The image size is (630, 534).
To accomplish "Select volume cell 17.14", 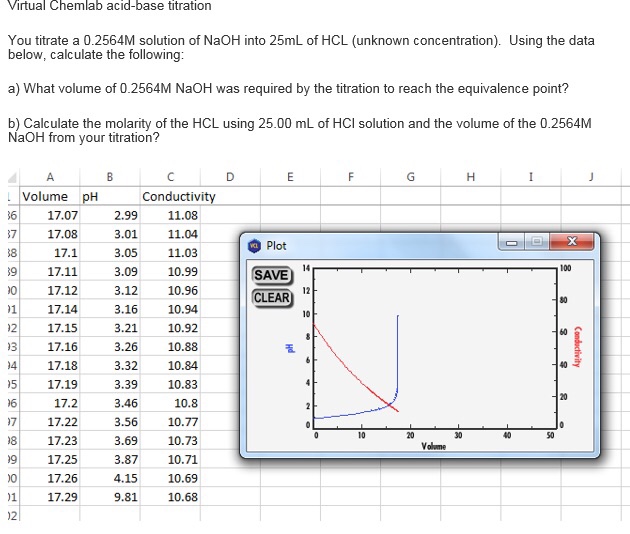I will (49, 309).
